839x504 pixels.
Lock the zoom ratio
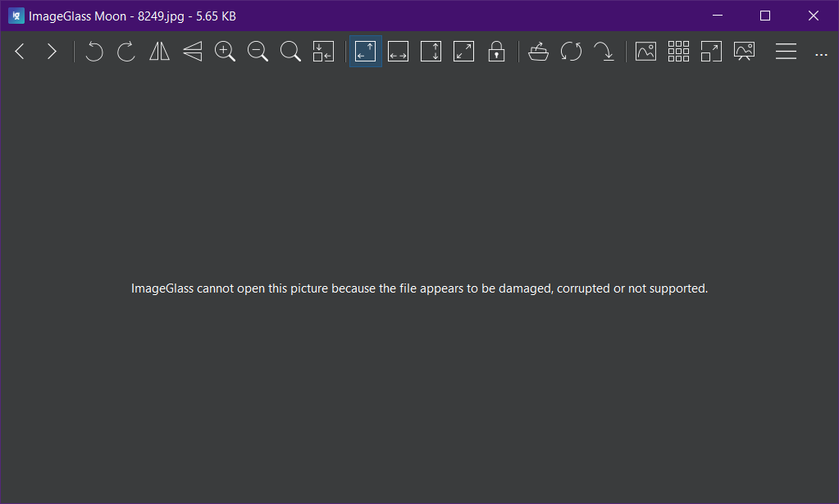pyautogui.click(x=496, y=51)
